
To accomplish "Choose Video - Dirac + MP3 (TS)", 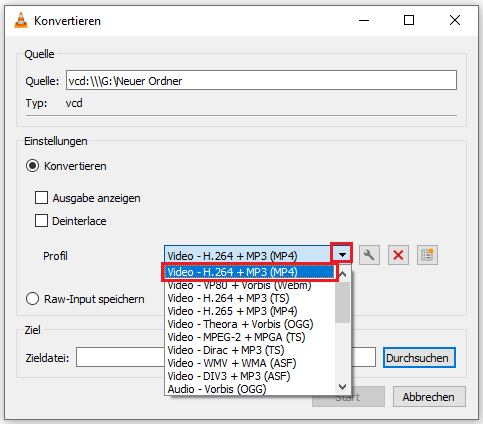I will (250, 350).
